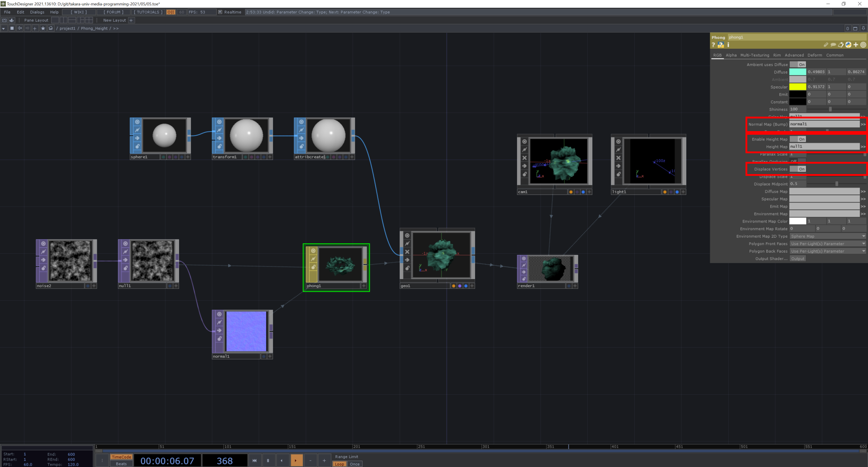Open the TUTORIALS link in the top bar
Image resolution: width=868 pixels, height=467 pixels.
click(x=148, y=12)
